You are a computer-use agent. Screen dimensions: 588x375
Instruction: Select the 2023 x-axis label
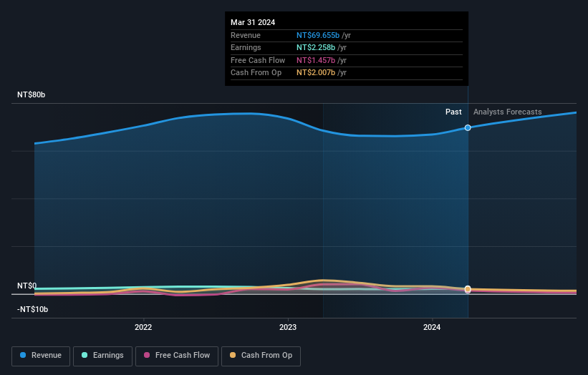point(288,327)
